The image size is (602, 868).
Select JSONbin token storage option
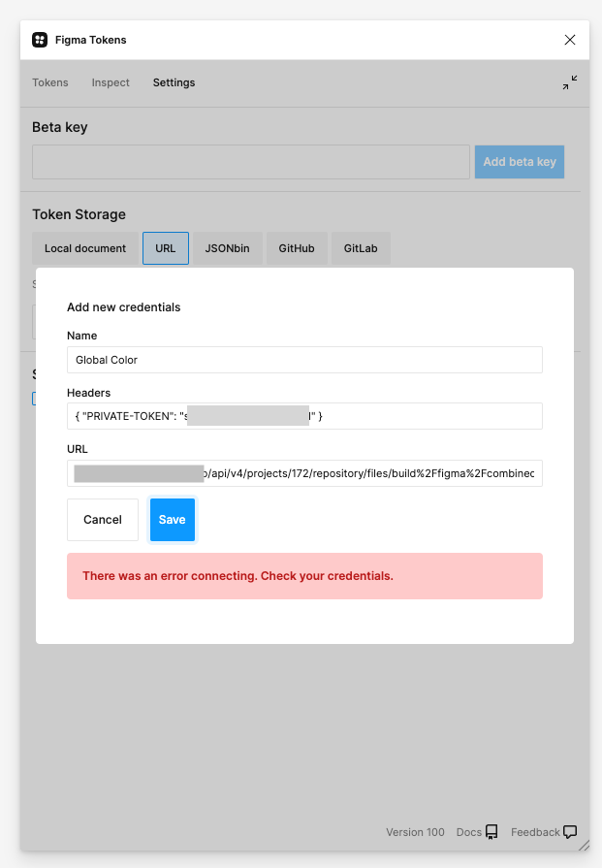(x=228, y=248)
